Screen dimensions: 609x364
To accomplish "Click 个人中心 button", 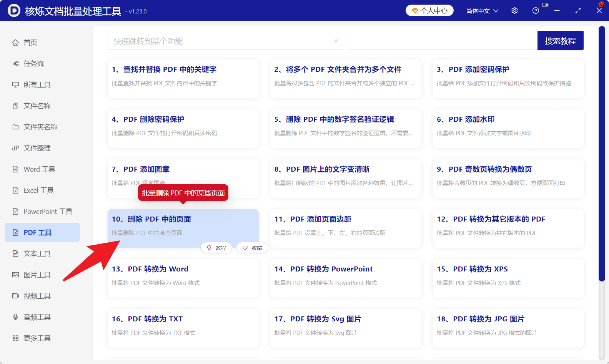I will coord(429,11).
